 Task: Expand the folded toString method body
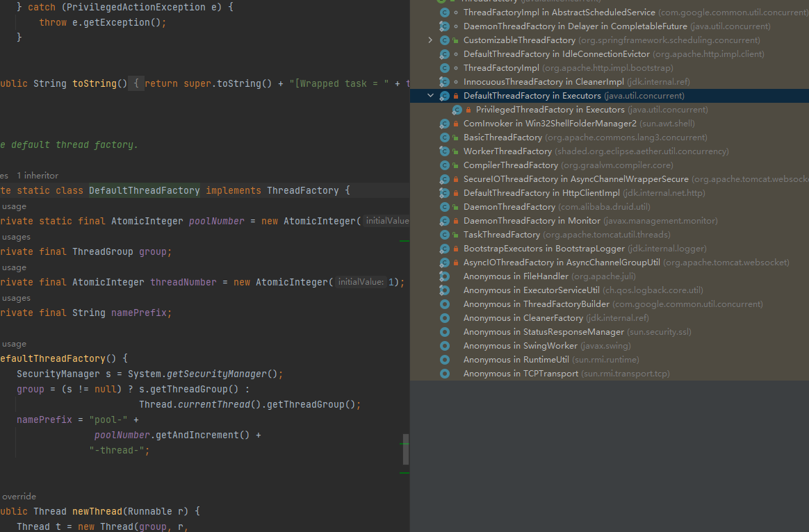tap(136, 84)
